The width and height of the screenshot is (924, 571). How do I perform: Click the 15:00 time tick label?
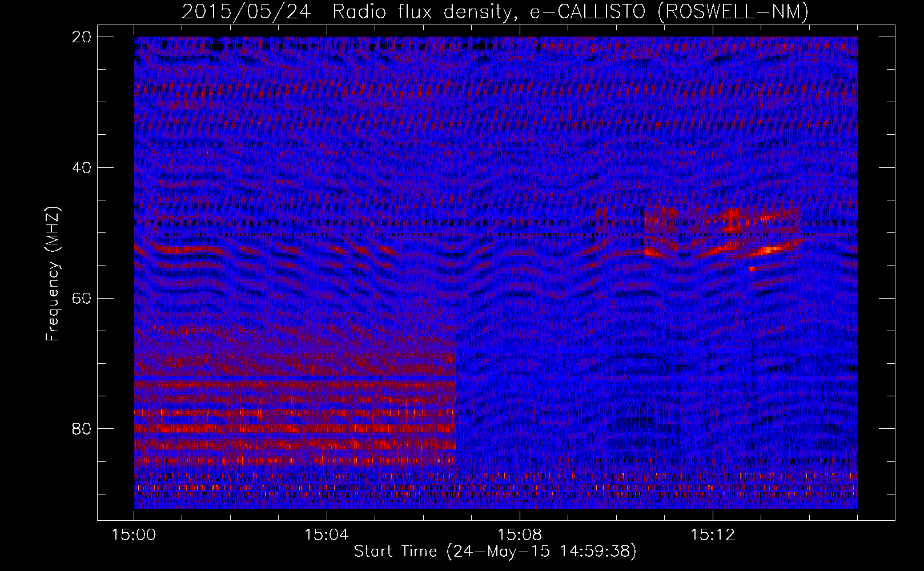[x=134, y=535]
